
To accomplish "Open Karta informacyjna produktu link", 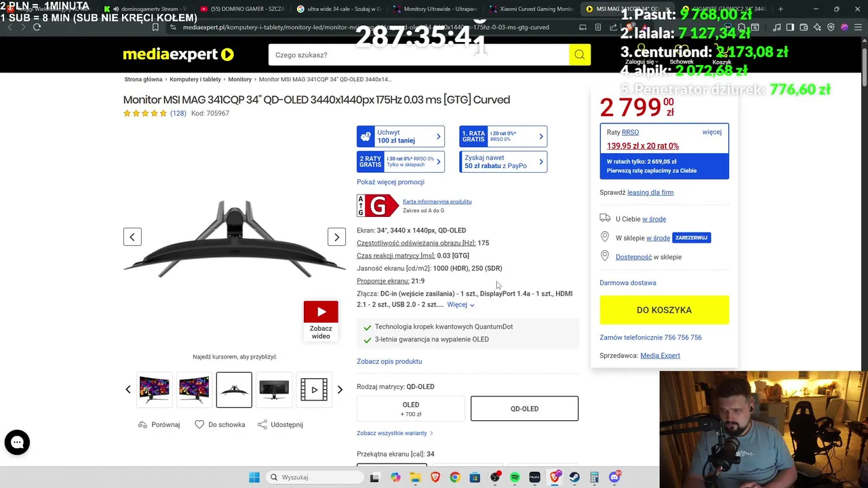I will click(437, 201).
